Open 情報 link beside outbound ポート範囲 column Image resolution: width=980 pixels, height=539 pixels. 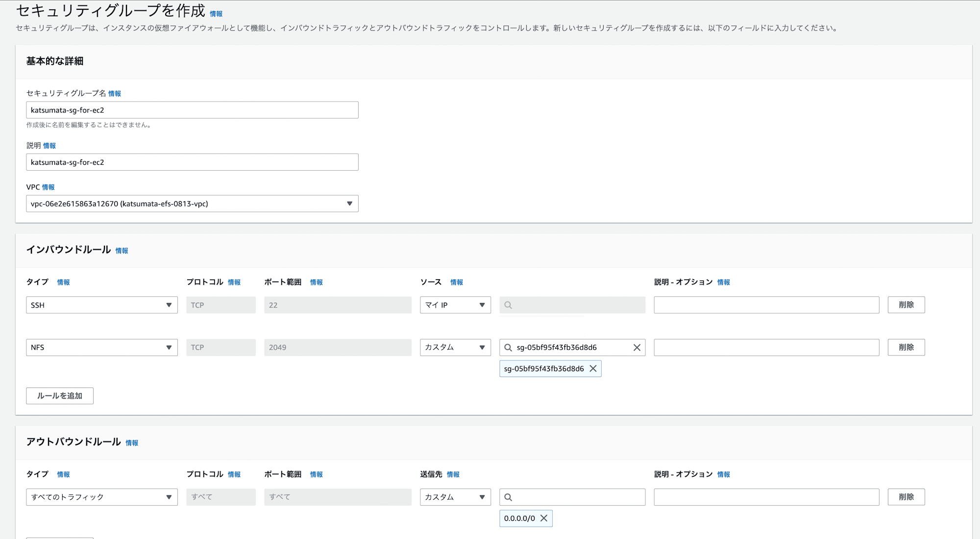317,475
